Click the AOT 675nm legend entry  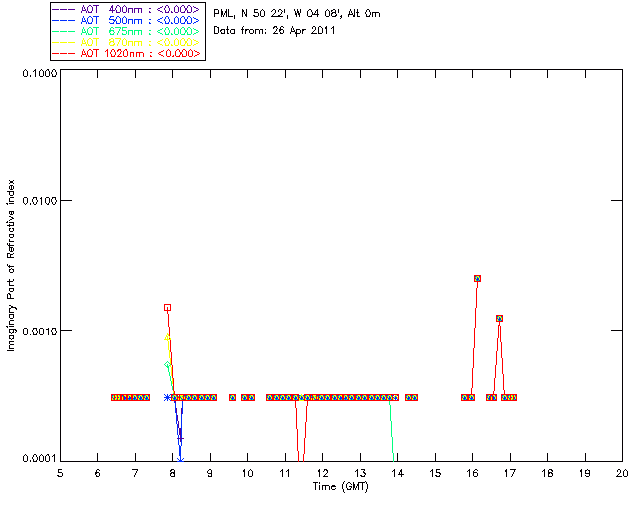(x=127, y=31)
